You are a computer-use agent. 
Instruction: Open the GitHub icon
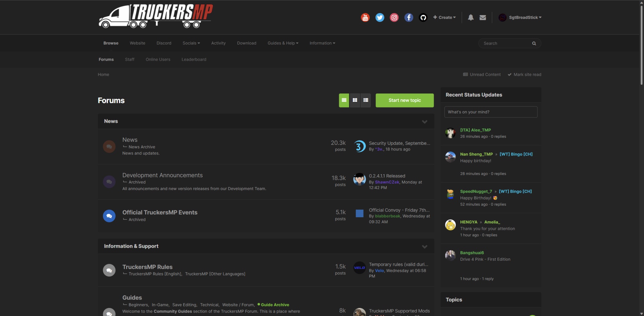click(x=423, y=17)
